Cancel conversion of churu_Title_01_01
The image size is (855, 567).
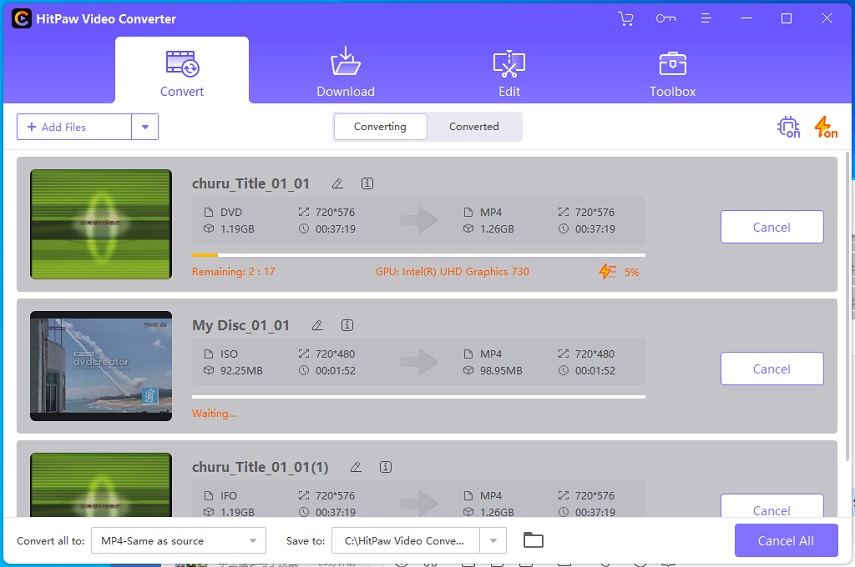pyautogui.click(x=772, y=227)
